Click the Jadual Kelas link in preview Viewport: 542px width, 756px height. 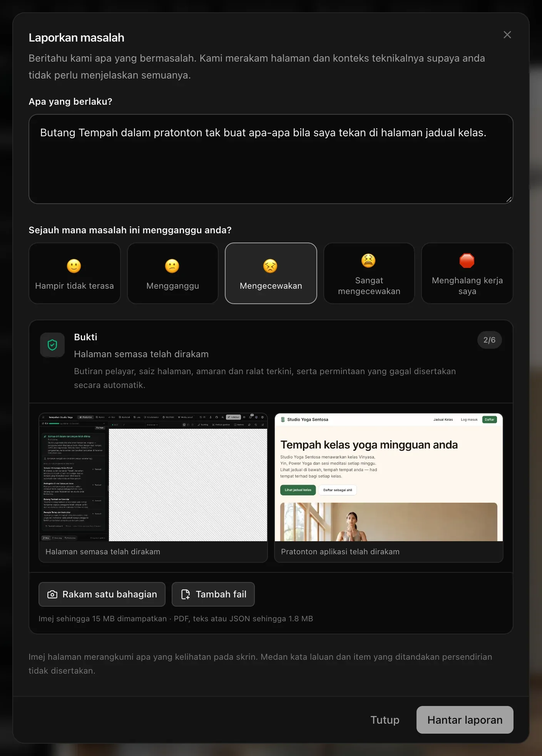point(443,420)
